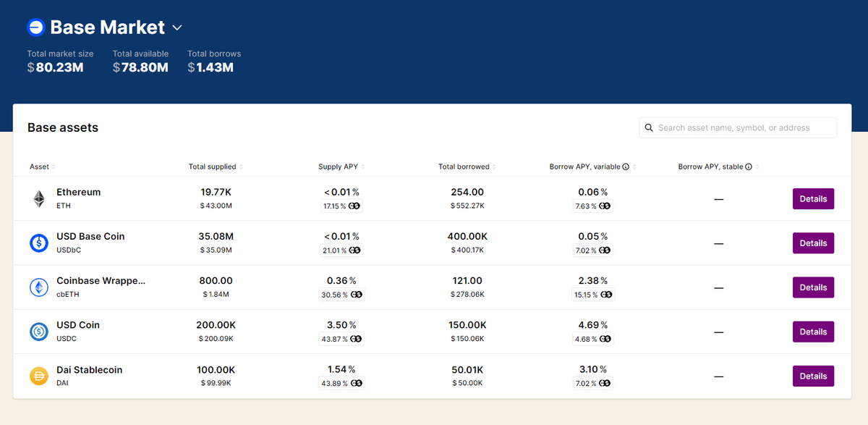Click DAI total borrowed 50.01K
The height and width of the screenshot is (425, 868).
pyautogui.click(x=467, y=370)
